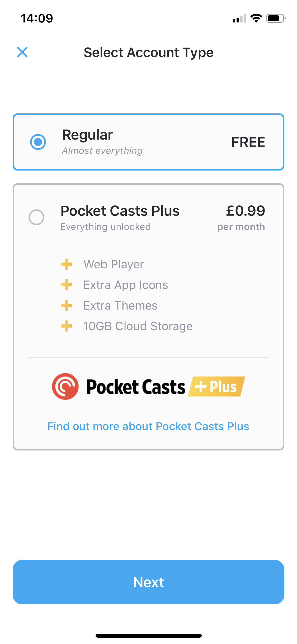Tap the Web Player feature text
297x644 pixels.
[x=114, y=264]
